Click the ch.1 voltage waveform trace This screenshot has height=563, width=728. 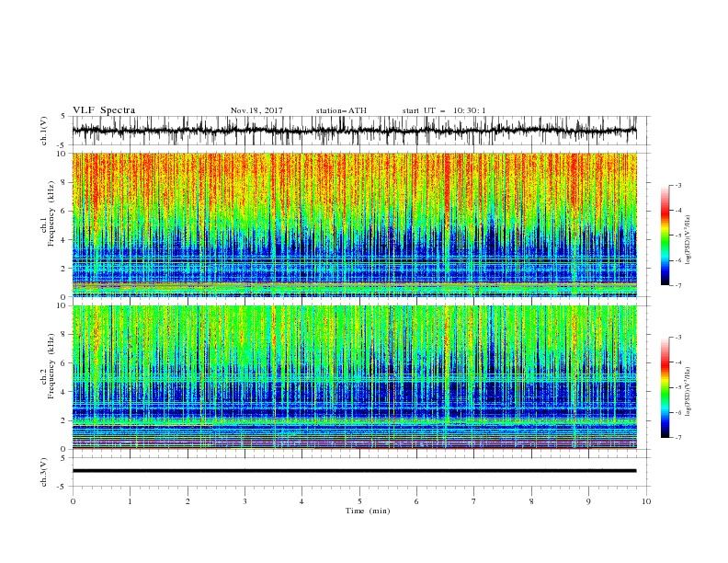tap(354, 131)
